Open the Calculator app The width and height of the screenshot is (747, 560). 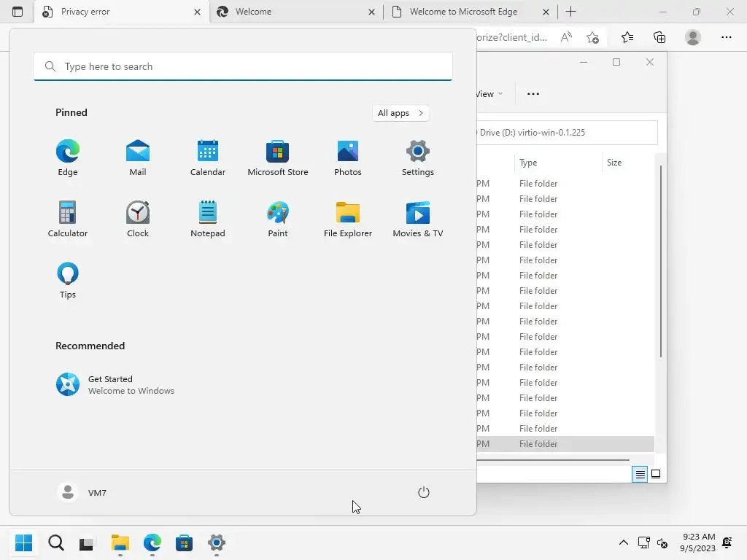point(68,219)
